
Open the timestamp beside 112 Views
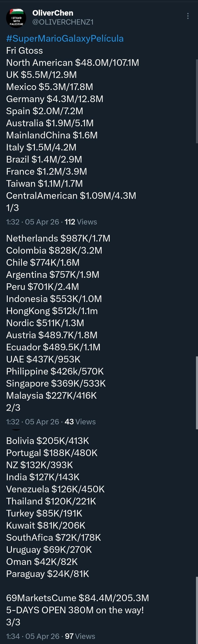coord(32,222)
